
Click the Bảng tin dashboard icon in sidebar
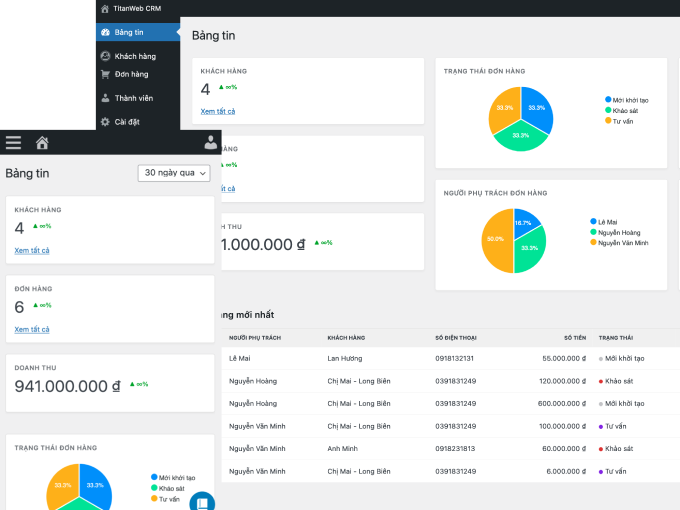tap(105, 32)
